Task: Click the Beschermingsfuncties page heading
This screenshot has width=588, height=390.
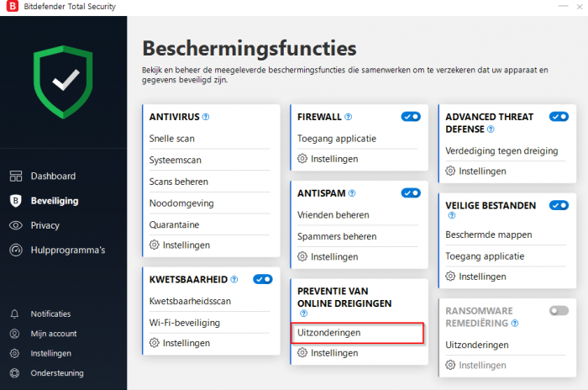Action: (x=249, y=48)
